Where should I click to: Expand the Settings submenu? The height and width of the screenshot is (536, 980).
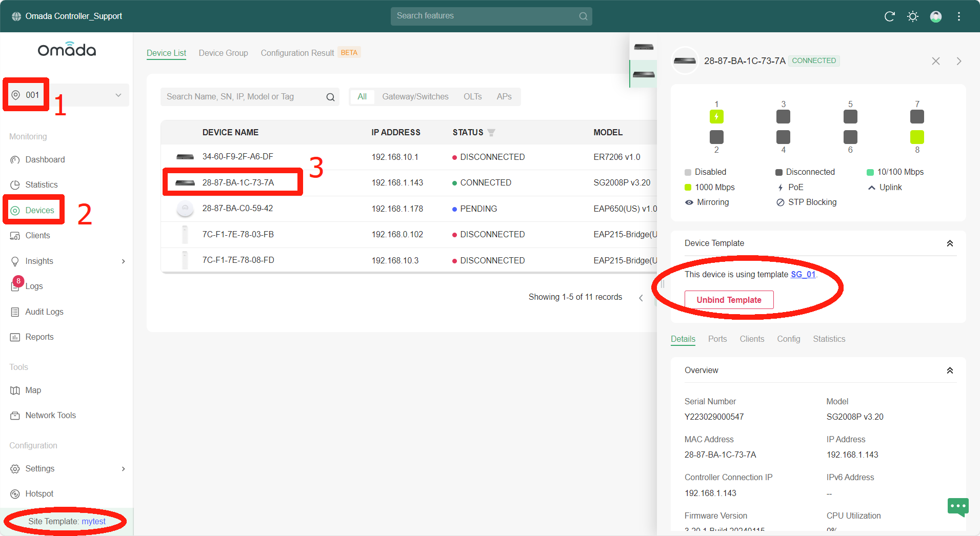click(x=123, y=469)
